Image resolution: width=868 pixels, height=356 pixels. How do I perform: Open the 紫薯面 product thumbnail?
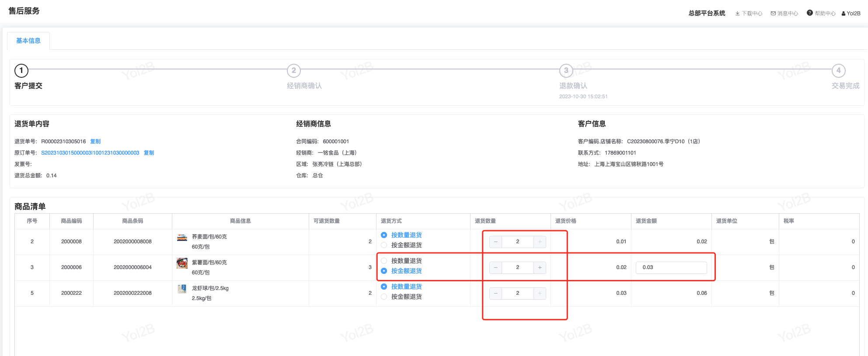point(182,263)
